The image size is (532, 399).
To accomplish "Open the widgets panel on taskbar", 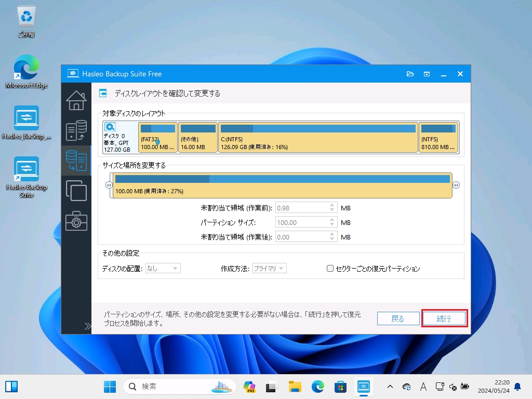I will coord(11,387).
